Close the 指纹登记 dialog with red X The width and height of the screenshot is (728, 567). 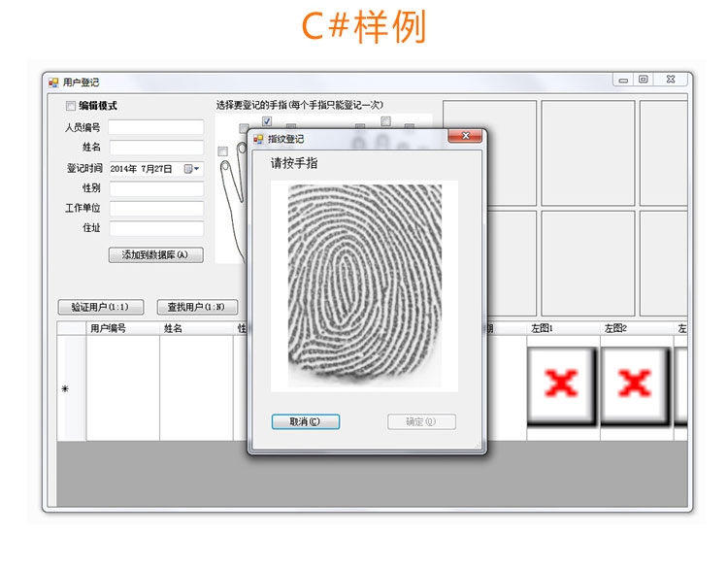[464, 137]
